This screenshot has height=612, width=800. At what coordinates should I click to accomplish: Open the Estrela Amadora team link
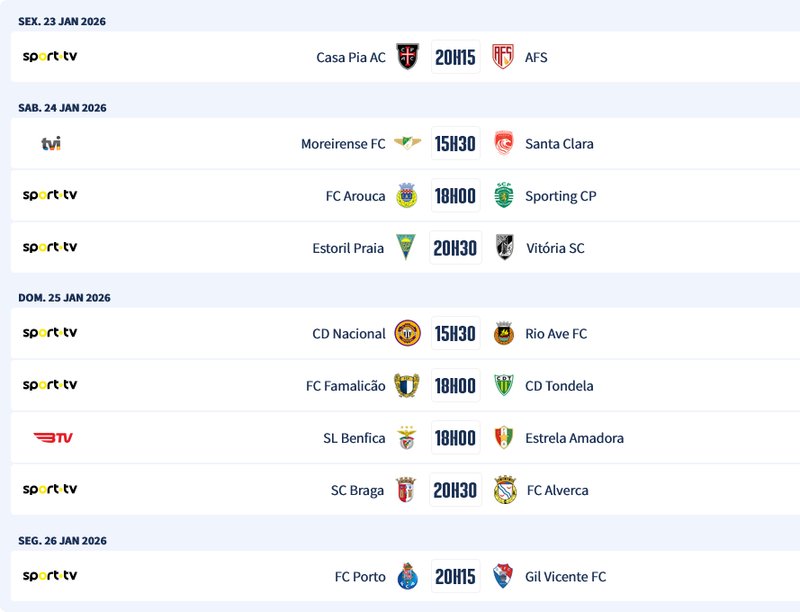(x=574, y=438)
